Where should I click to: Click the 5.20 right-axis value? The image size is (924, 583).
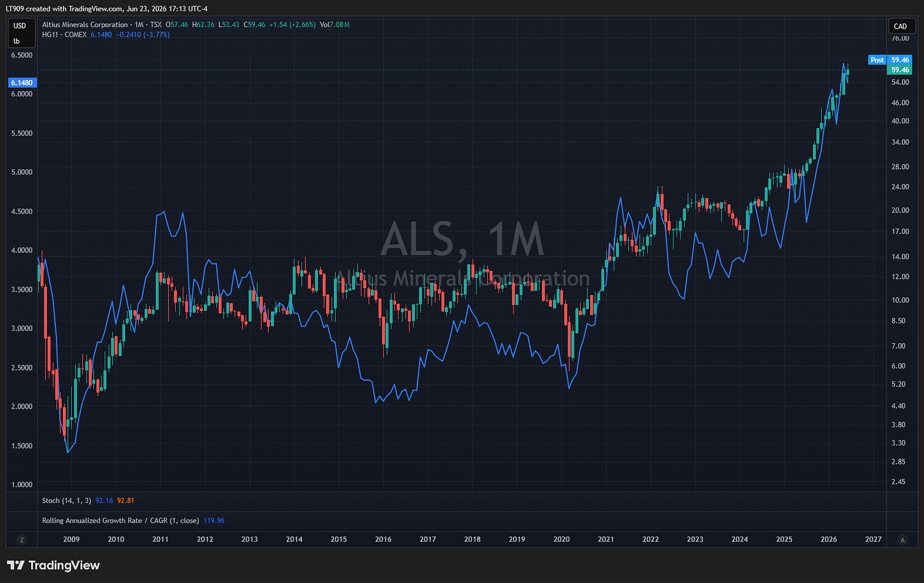(x=898, y=384)
